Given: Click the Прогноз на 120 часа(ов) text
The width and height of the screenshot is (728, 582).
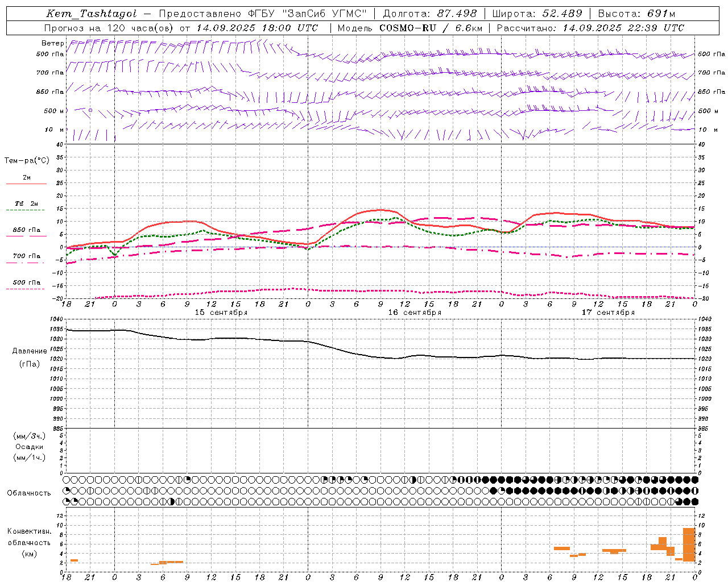Looking at the screenshot, I should tap(109, 28).
